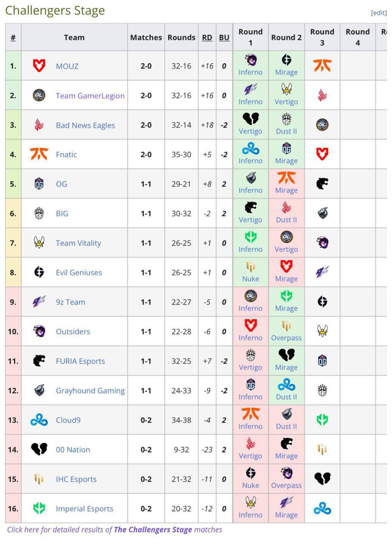Click the BU column header
This screenshot has width=392, height=544.
[224, 37]
